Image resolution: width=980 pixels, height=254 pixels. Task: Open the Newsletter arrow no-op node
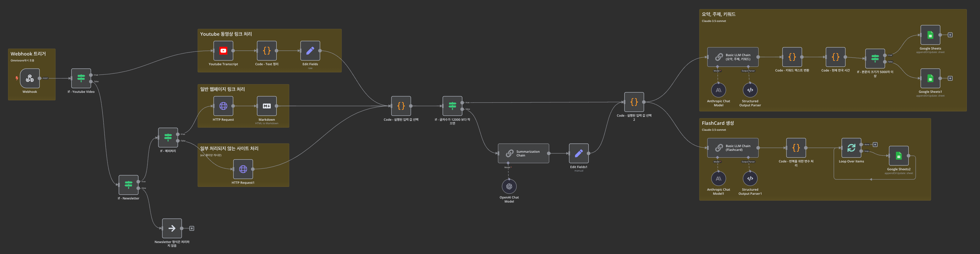[172, 229]
